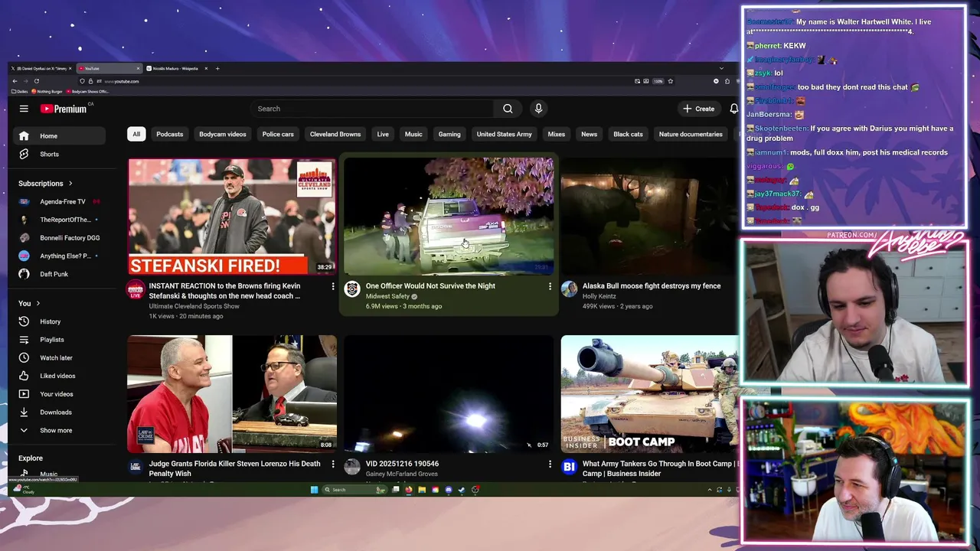Screen dimensions: 980x551
Task: Open Alaska Bull moose fight video title
Action: (x=652, y=286)
